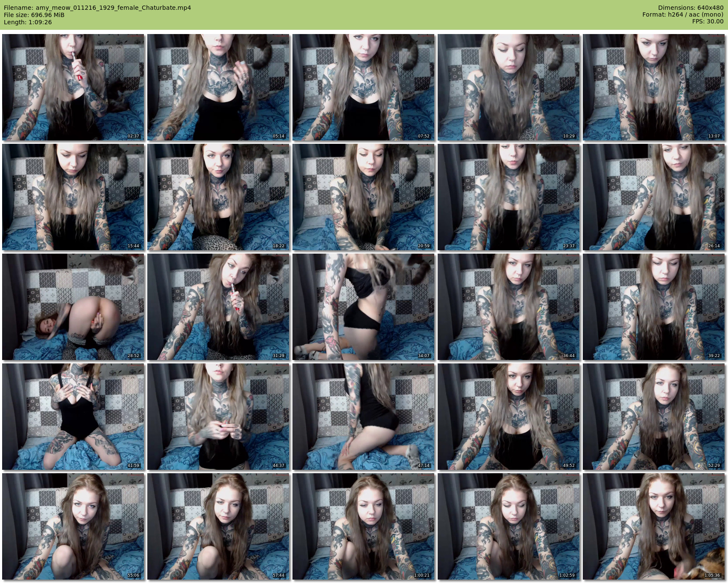Click the thumbnail marked 07:52
The image size is (728, 583).
pos(364,87)
